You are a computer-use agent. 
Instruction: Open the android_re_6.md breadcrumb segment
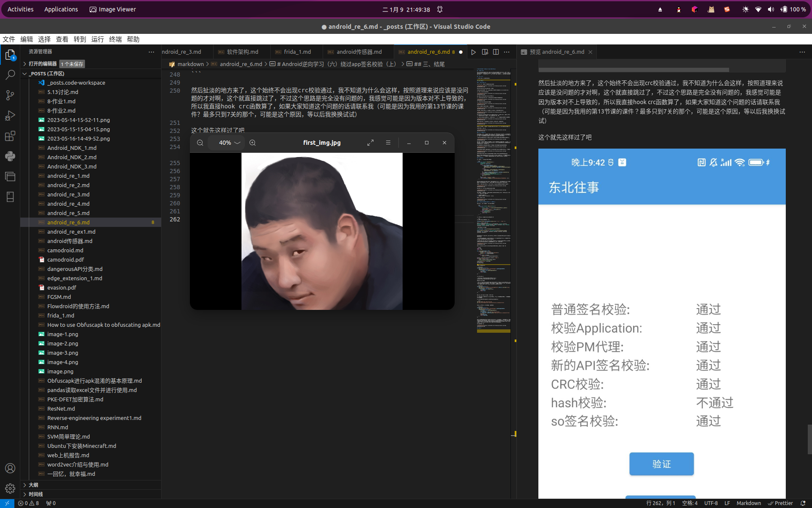tap(241, 64)
